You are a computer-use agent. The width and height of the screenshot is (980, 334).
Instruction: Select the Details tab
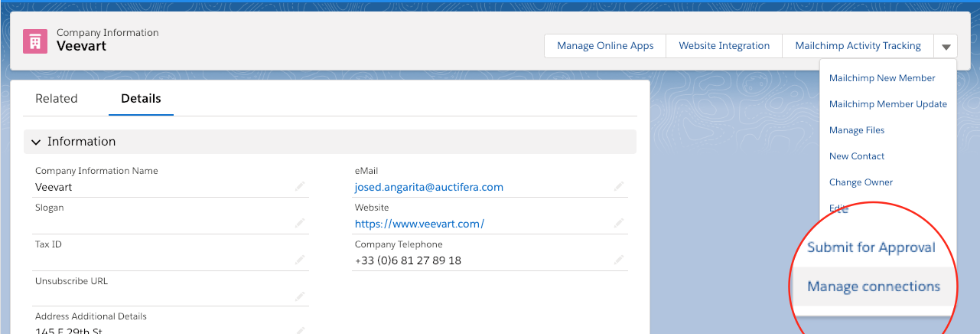point(141,99)
